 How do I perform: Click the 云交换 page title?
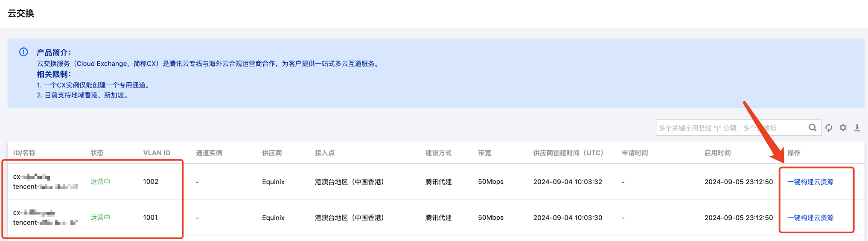[21, 14]
